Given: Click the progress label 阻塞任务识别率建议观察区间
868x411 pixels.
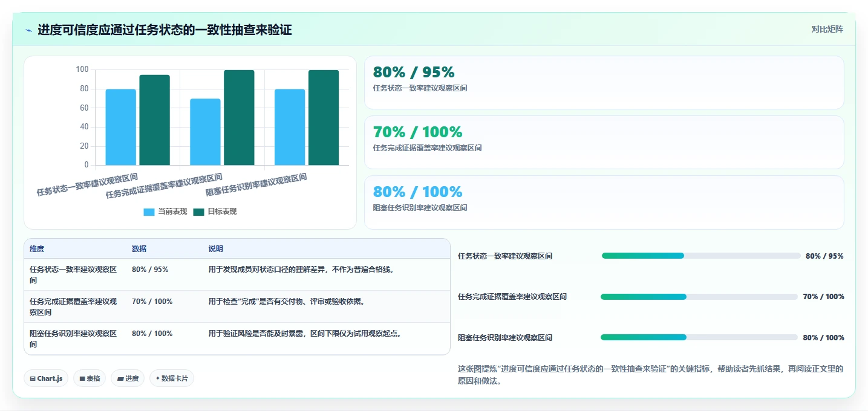Looking at the screenshot, I should pos(505,338).
